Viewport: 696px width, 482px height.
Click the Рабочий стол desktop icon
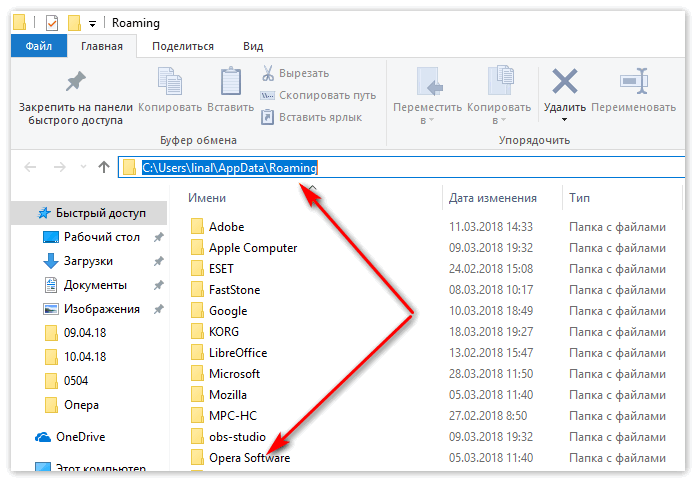tap(51, 237)
